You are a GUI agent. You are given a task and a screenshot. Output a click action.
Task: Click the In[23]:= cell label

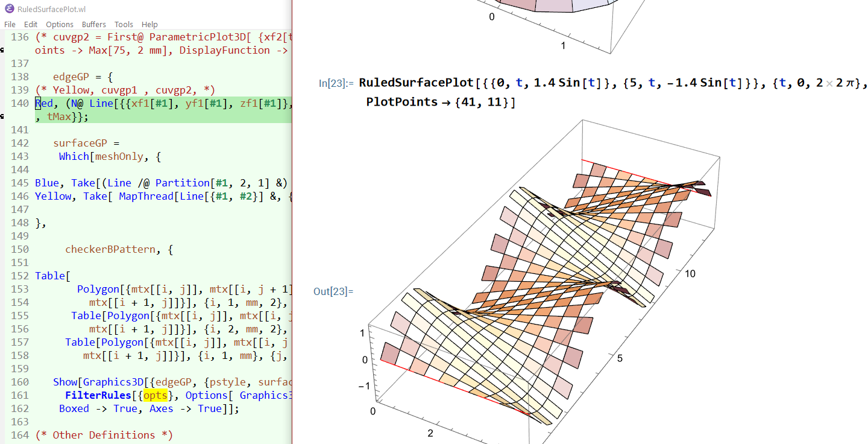point(337,83)
